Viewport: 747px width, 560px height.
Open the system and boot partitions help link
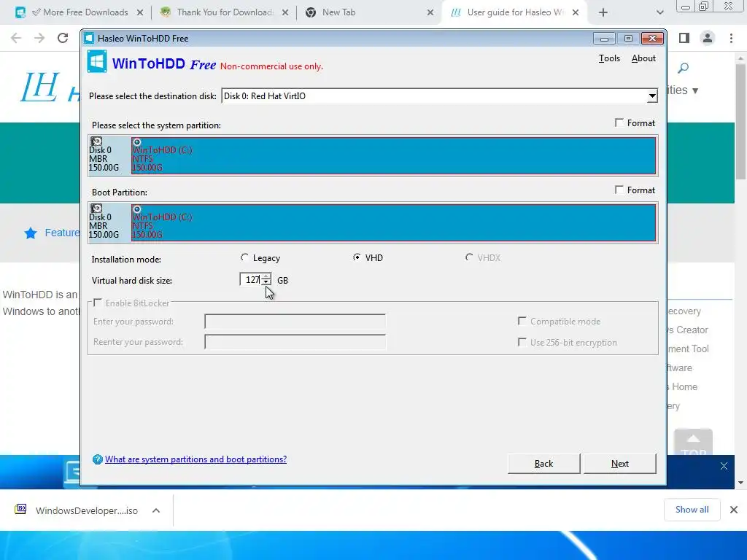click(196, 459)
